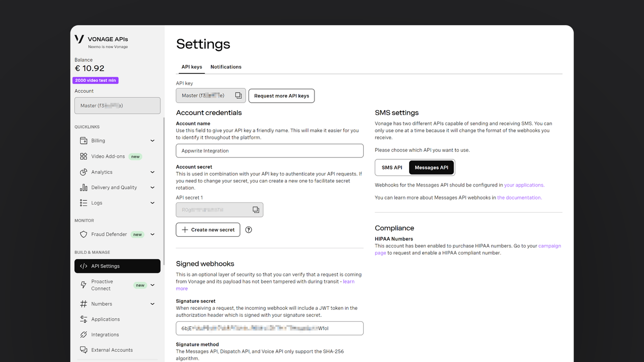This screenshot has width=644, height=362.
Task: Click the Logs list icon
Action: (84, 203)
